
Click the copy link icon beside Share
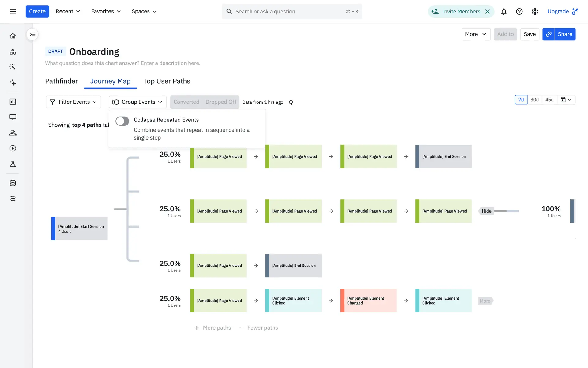pyautogui.click(x=548, y=34)
